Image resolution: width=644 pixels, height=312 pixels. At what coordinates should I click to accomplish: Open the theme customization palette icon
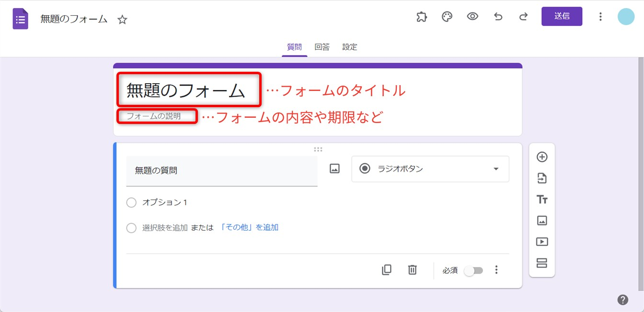click(447, 17)
